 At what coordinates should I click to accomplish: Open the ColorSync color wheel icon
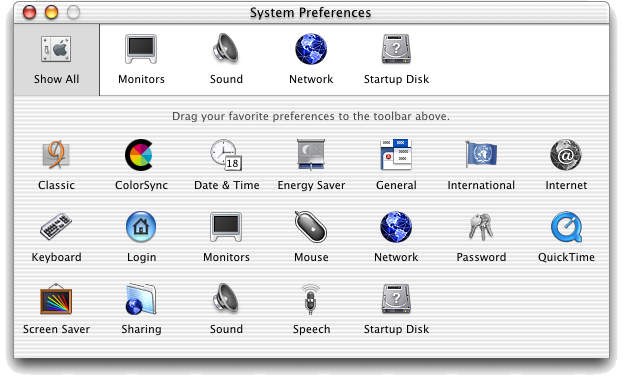pyautogui.click(x=139, y=155)
